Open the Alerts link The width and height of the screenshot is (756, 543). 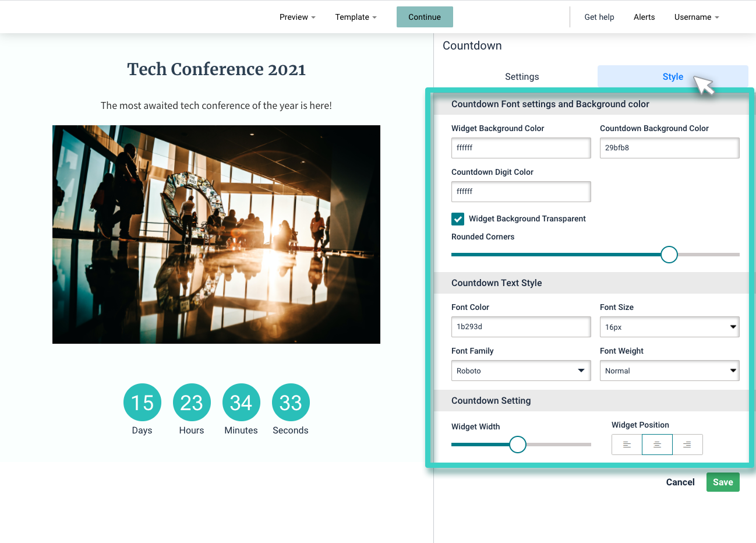pos(644,17)
